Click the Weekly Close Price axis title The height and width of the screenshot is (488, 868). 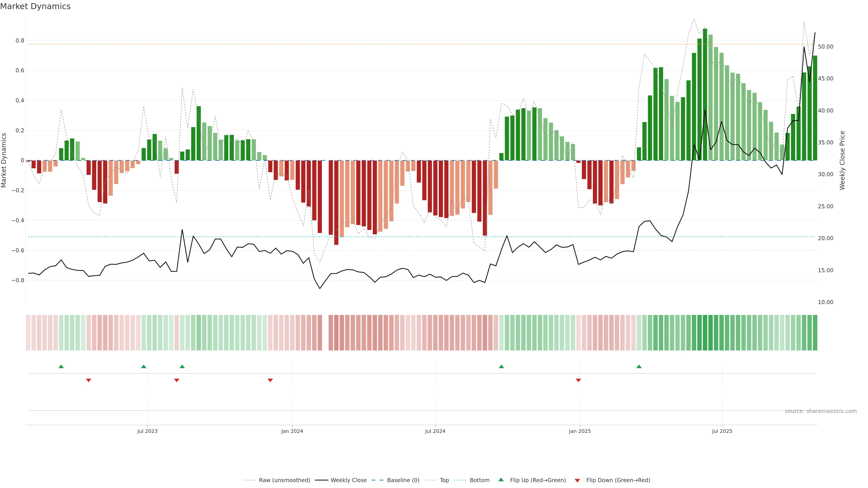[842, 160]
